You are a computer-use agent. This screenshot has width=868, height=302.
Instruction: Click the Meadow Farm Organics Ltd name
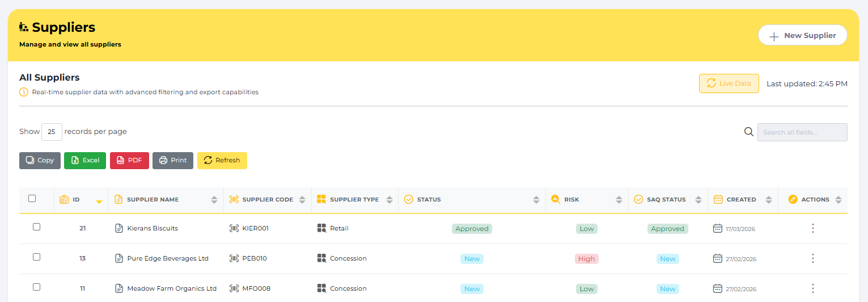click(x=172, y=288)
